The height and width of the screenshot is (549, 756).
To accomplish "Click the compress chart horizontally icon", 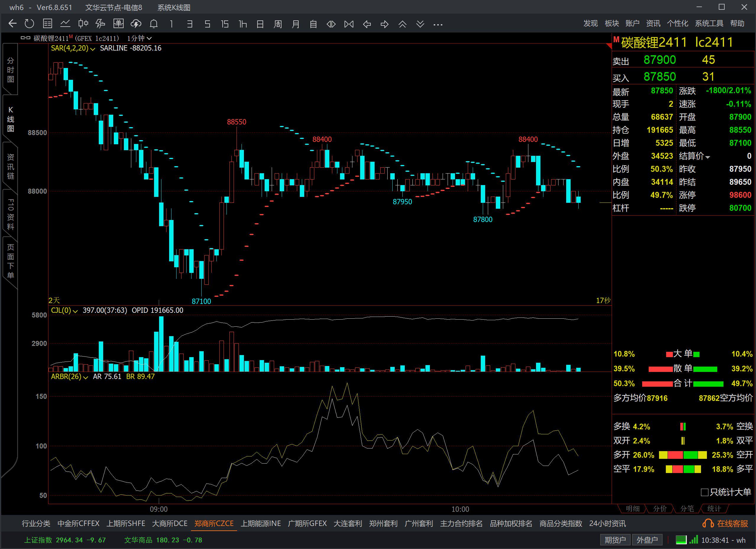I will (349, 24).
